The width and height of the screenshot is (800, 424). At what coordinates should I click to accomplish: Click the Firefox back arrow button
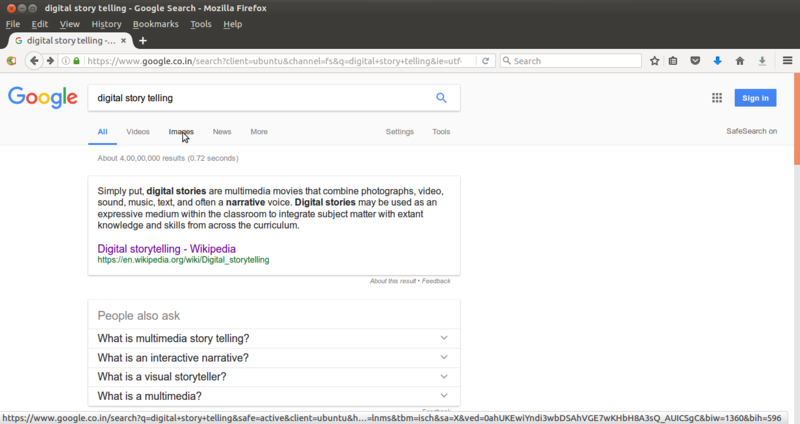pos(34,61)
